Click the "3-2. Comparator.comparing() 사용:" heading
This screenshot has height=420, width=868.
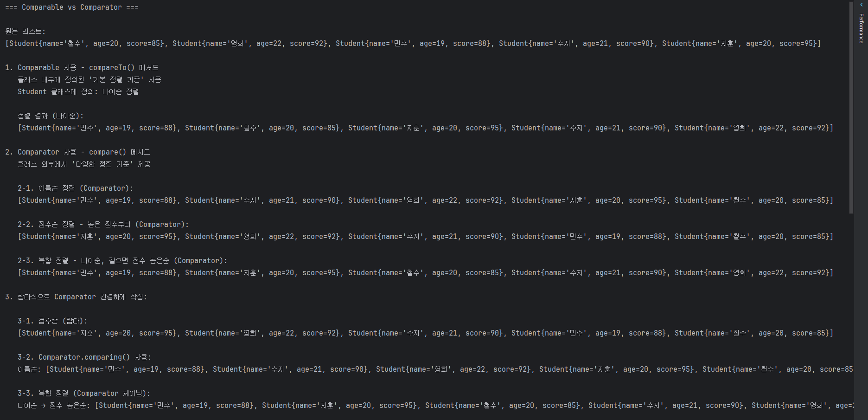point(84,357)
